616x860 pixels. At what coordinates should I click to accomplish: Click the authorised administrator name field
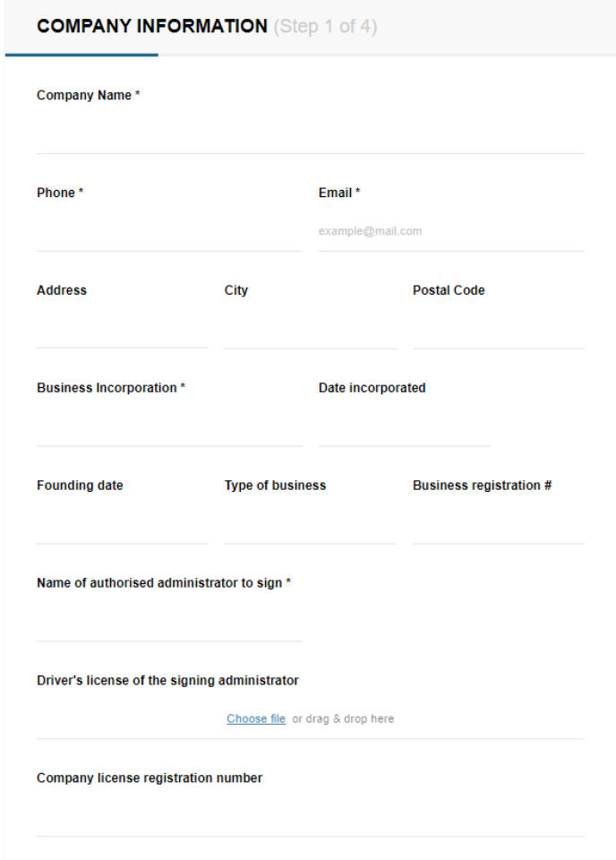point(169,623)
